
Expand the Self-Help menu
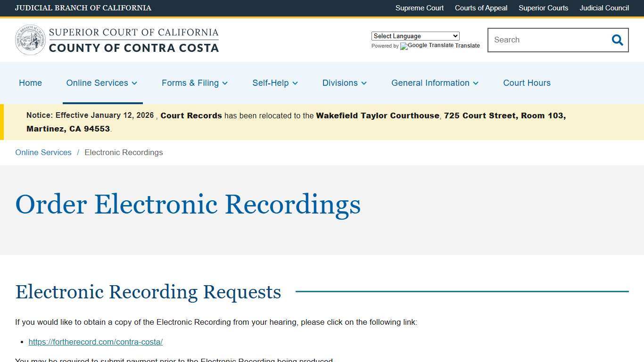[274, 83]
